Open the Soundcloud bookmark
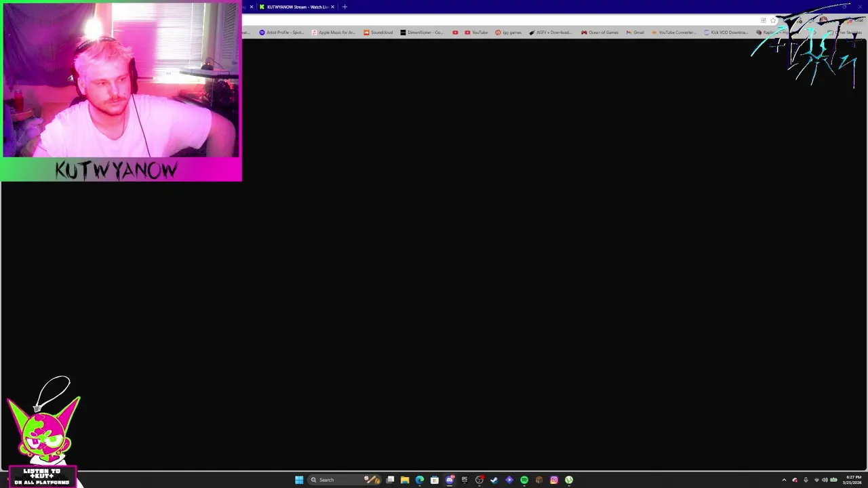This screenshot has width=868, height=488. pos(378,33)
